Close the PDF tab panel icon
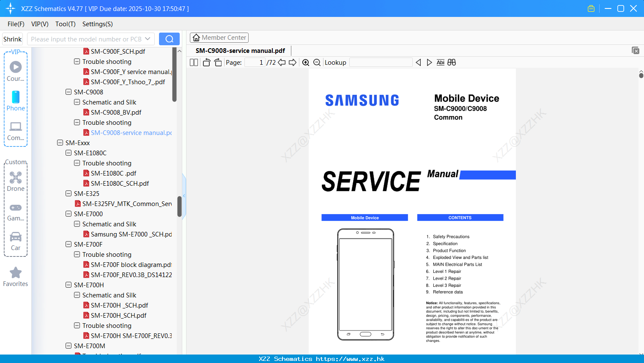 coord(635,50)
